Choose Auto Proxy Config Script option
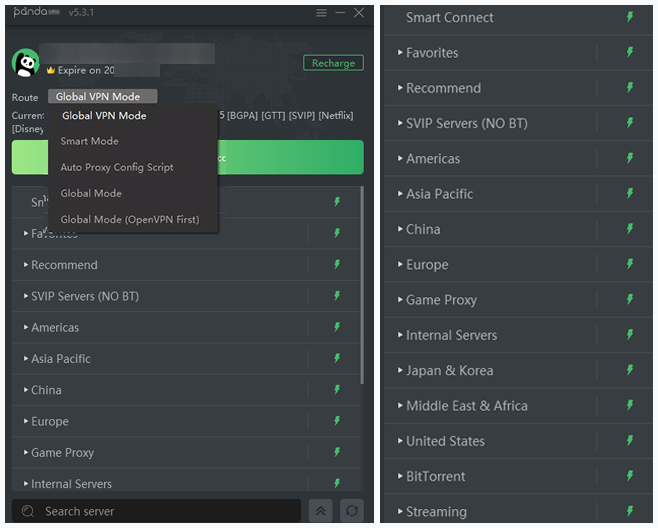This screenshot has width=658, height=528. [117, 167]
